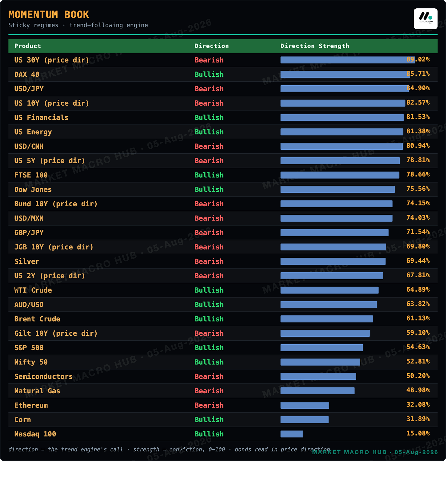This screenshot has width=448, height=486.
Task: Select the 'GBP/JPY' product name
Action: click(x=29, y=233)
